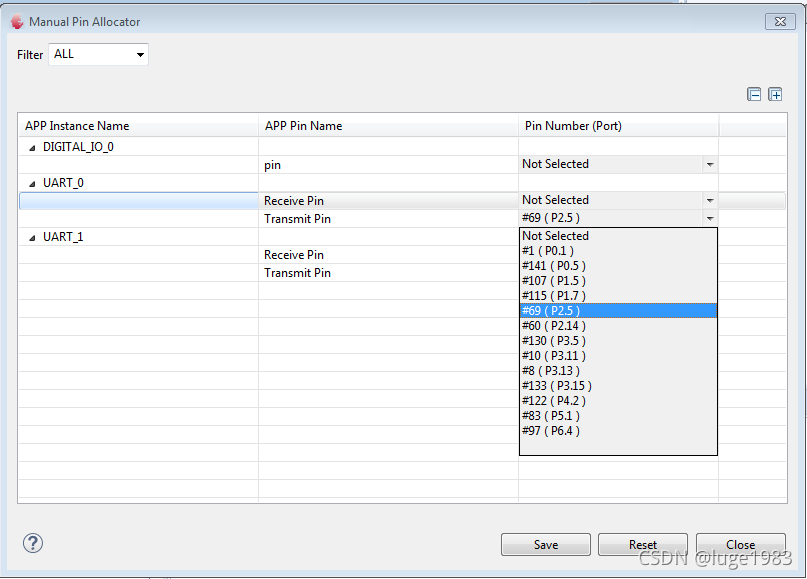
Task: Select #115 ( P1.7 ) from list
Action: (618, 295)
